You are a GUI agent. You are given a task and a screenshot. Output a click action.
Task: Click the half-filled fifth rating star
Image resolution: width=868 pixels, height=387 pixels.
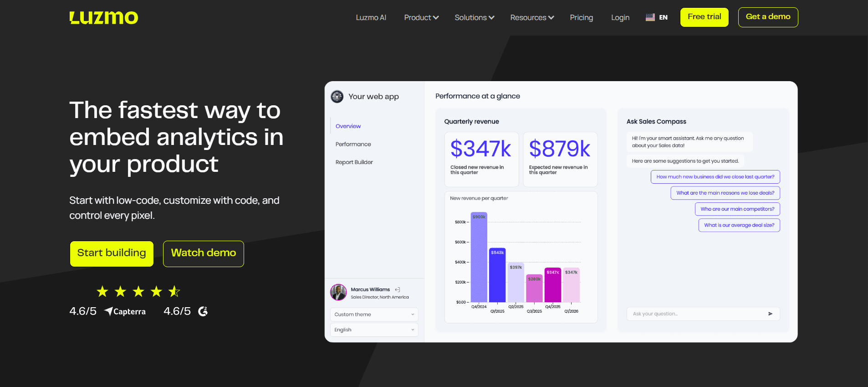point(174,291)
